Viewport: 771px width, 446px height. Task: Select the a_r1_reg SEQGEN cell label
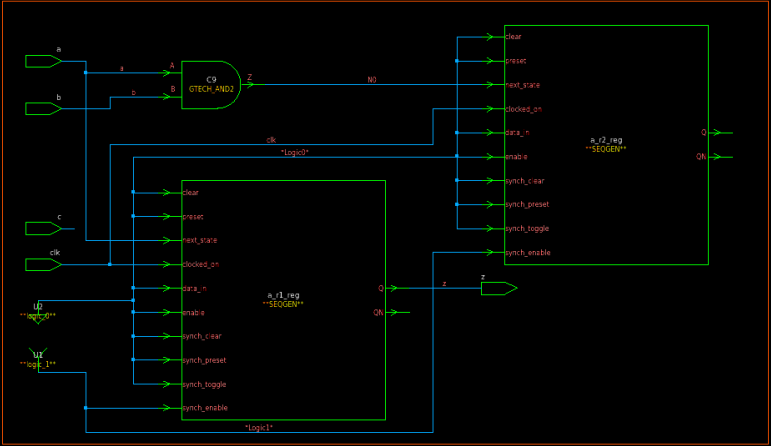coord(283,299)
